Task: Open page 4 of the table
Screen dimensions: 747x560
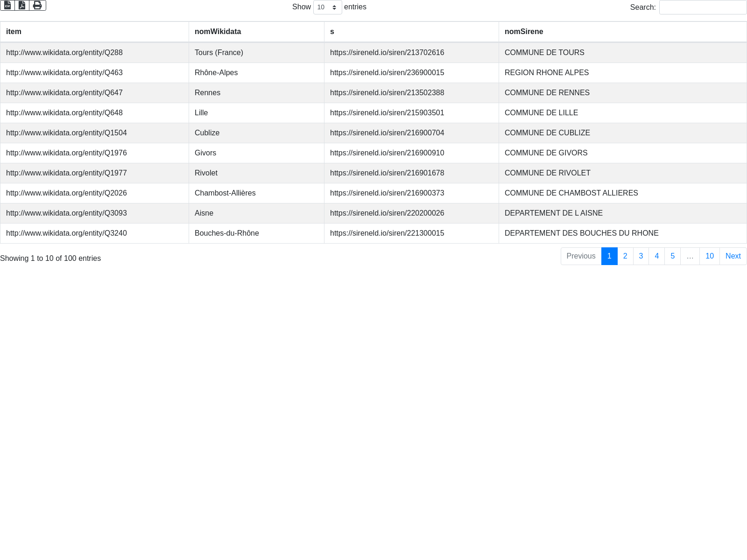Action: (657, 256)
